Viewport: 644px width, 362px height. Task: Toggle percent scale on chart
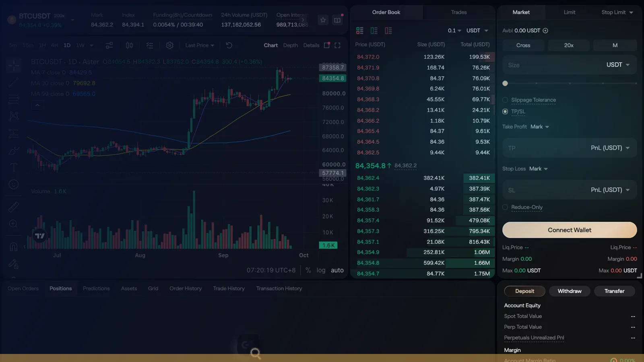[308, 270]
